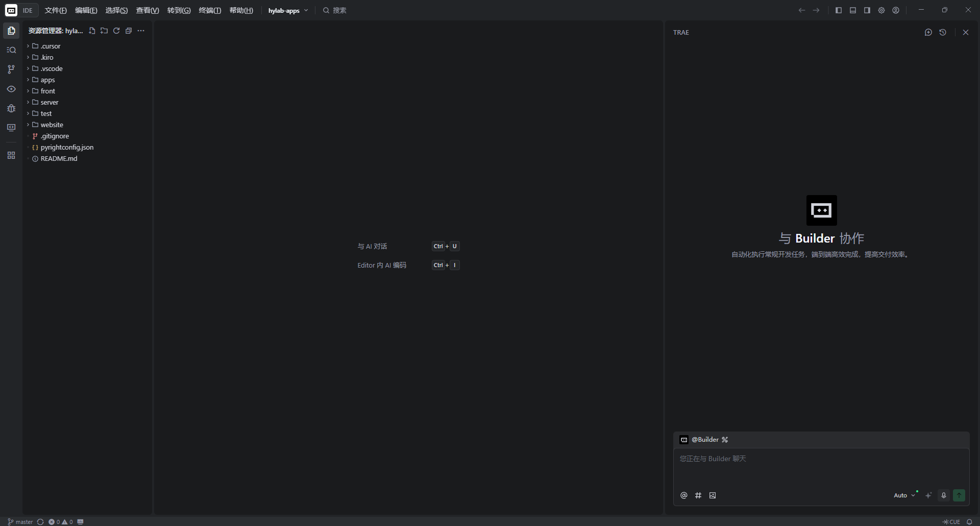Select the Source Control icon
The width and height of the screenshot is (980, 526).
(11, 69)
